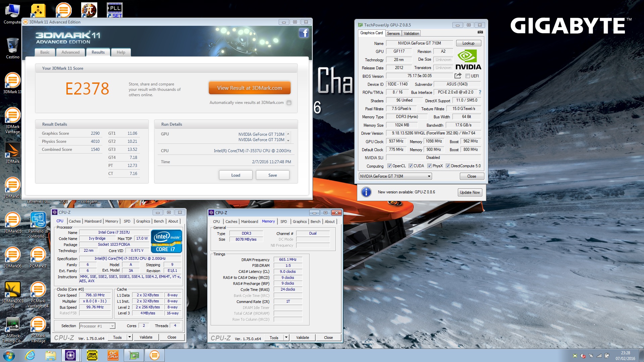Open the Pannello di controllo desktop icon
644x362 pixels.
[38, 225]
